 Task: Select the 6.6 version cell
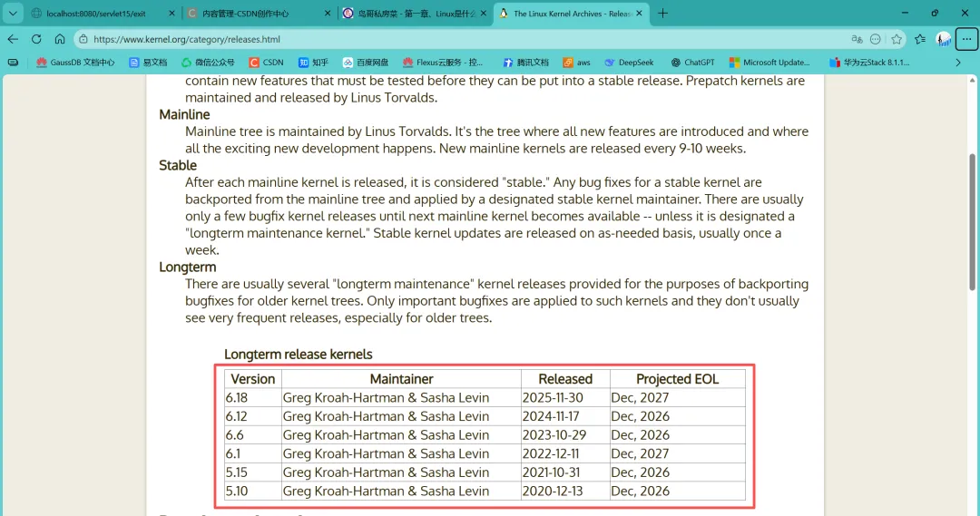pyautogui.click(x=252, y=434)
